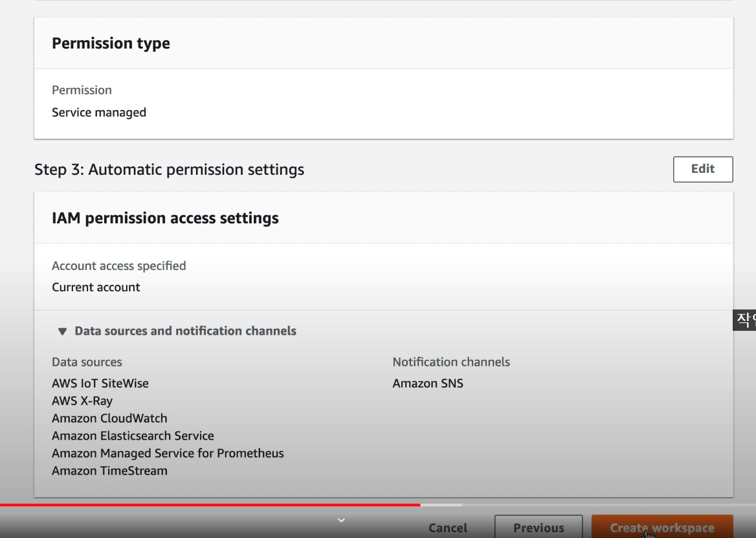Click the Account access specified label
This screenshot has width=756, height=538.
click(118, 265)
